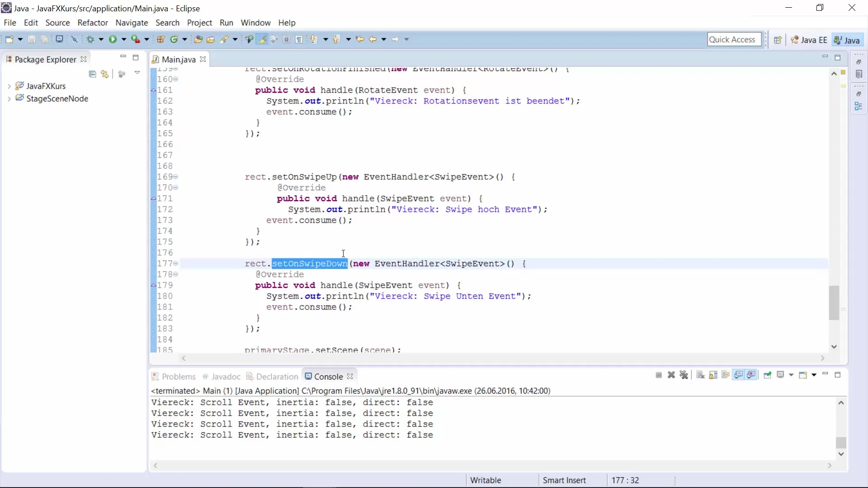Click the Save All icon
868x488 pixels.
pos(44,39)
